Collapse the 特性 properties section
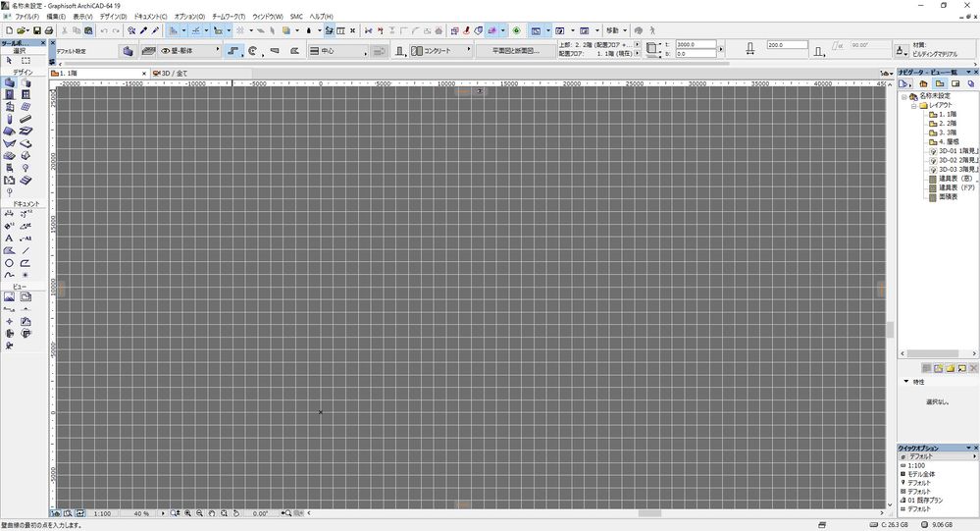The image size is (980, 531). click(905, 382)
